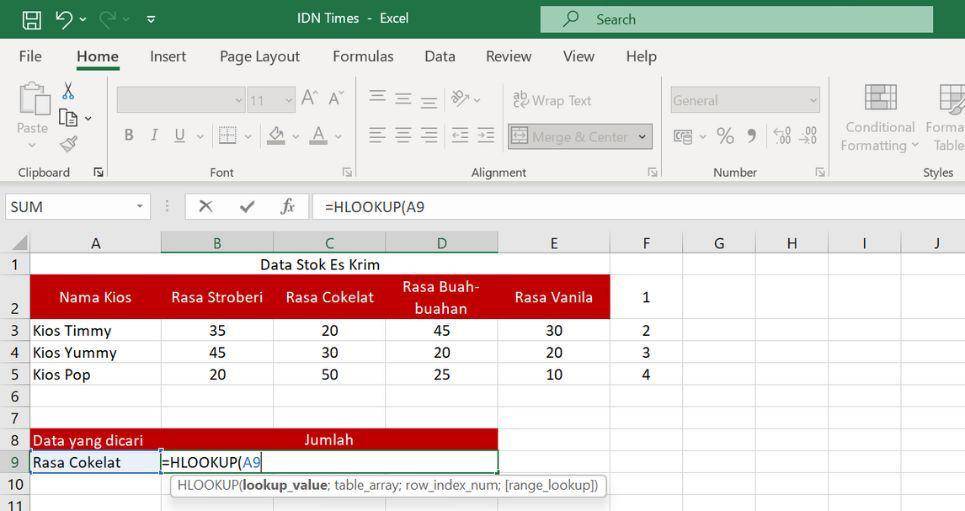Open the Number dialog launcher
Image resolution: width=965 pixels, height=511 pixels.
click(820, 172)
